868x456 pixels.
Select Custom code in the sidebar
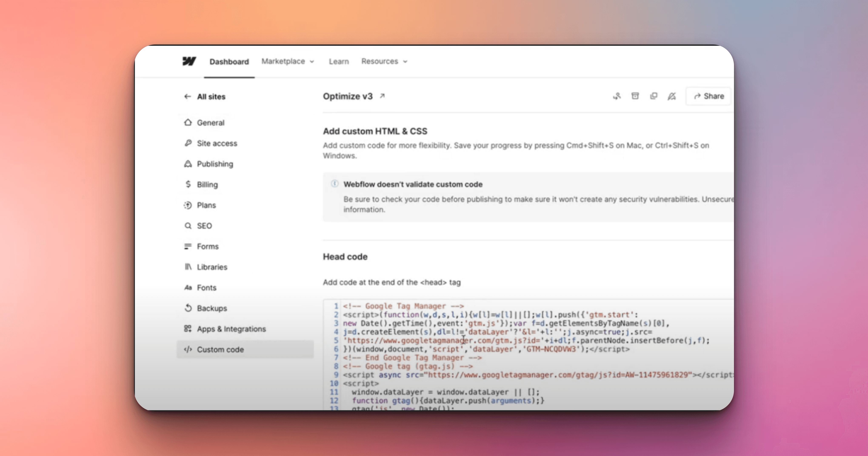[x=245, y=349]
